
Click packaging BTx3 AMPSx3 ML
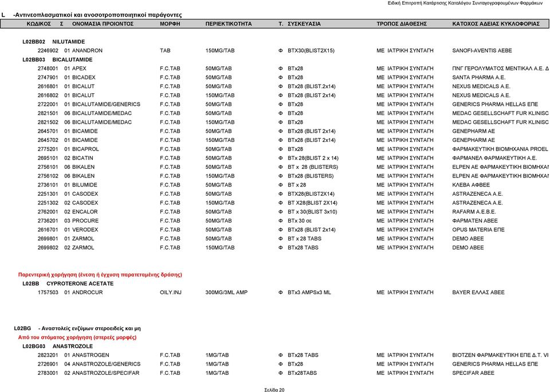click(309, 292)
